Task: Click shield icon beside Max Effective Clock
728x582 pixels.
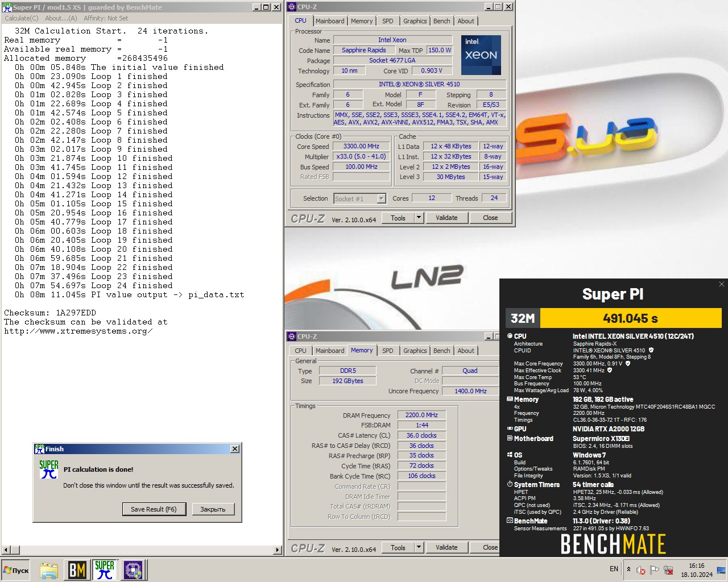Action: [x=610, y=370]
